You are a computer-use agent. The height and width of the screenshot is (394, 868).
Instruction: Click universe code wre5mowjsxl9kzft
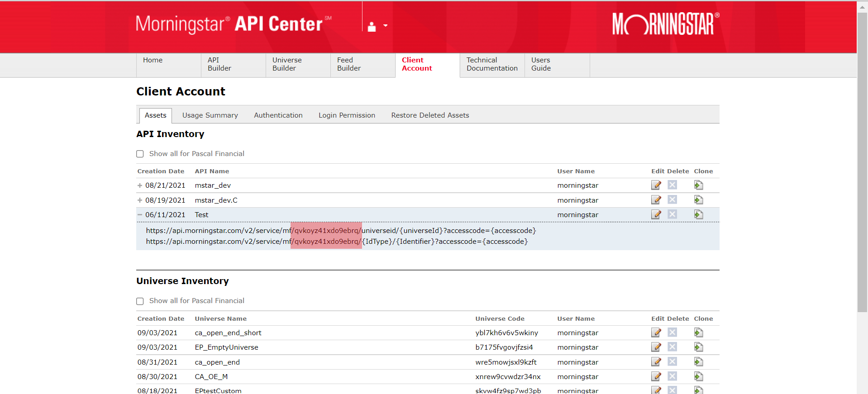click(506, 362)
